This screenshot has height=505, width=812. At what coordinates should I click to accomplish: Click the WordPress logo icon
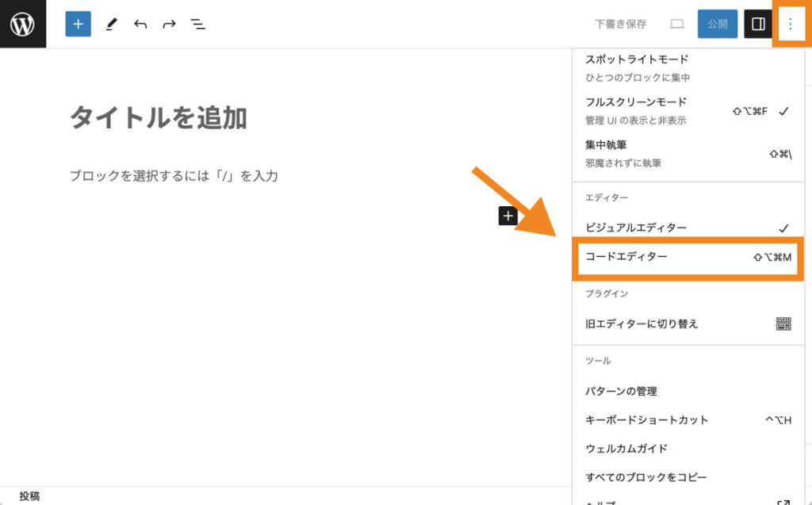coord(23,23)
